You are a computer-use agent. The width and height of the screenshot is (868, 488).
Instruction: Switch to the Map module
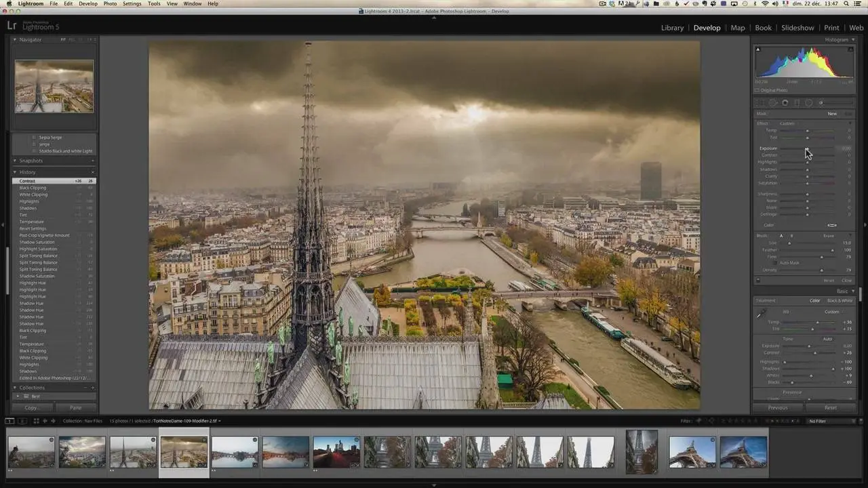point(738,28)
